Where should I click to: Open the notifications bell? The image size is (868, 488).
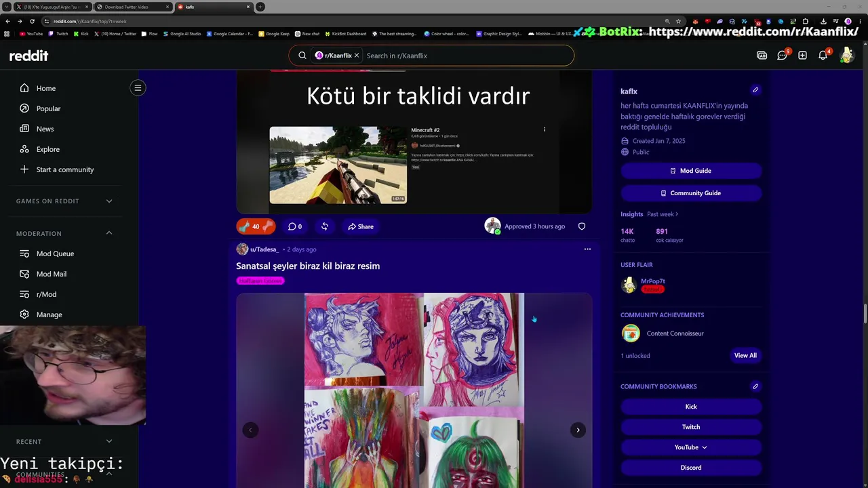(823, 56)
